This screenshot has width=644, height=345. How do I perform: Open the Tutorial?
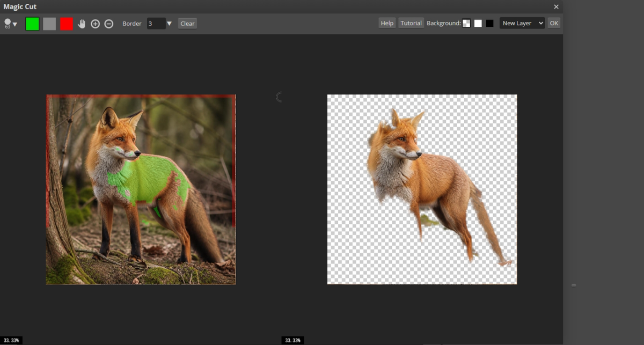(x=411, y=23)
